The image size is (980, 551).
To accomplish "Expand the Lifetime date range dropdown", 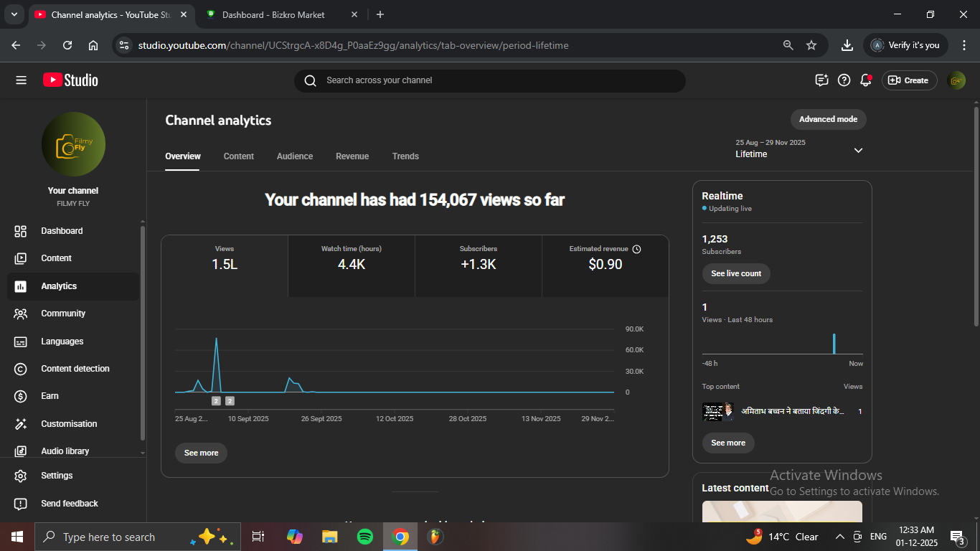I will click(x=858, y=150).
